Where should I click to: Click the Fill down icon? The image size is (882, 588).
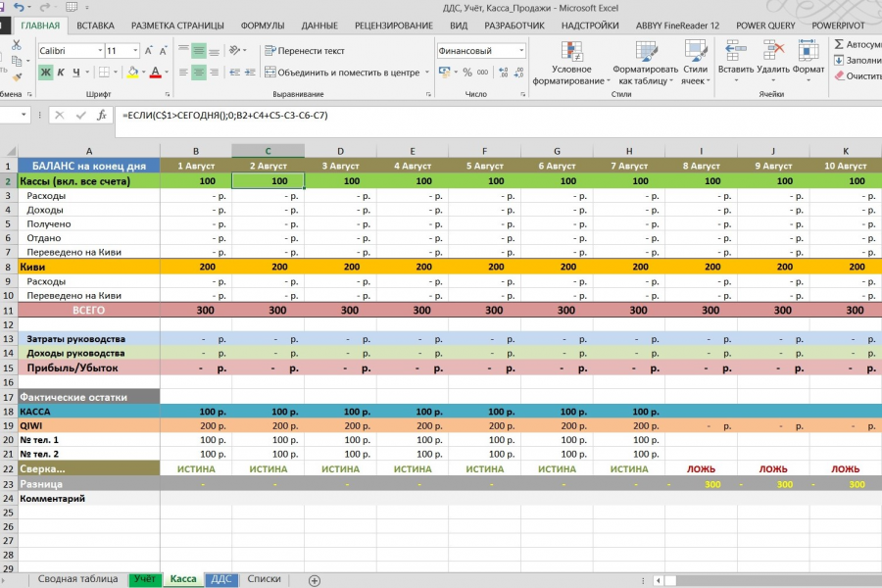[x=839, y=60]
